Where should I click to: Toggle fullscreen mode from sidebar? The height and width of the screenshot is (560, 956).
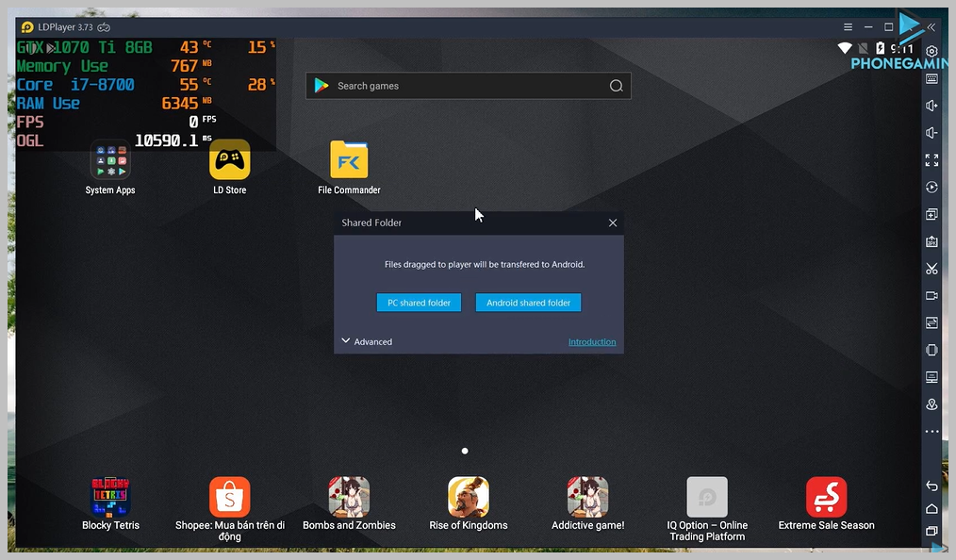931,159
